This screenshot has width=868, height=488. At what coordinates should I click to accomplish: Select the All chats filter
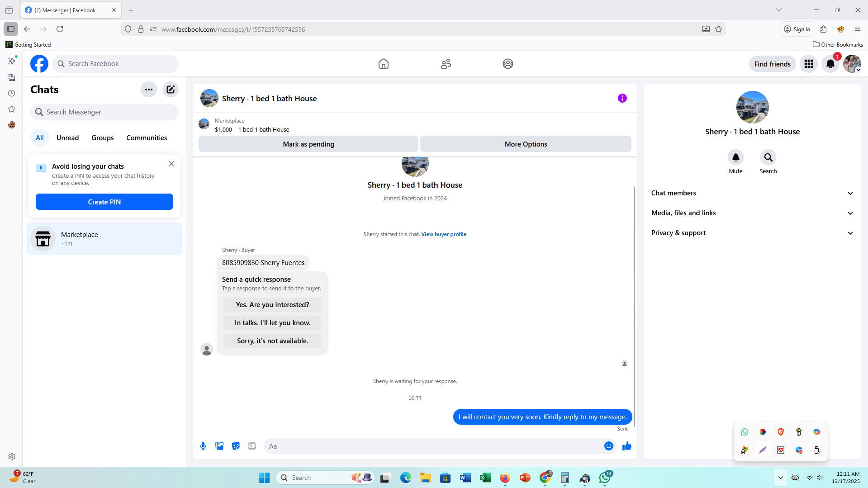(40, 138)
